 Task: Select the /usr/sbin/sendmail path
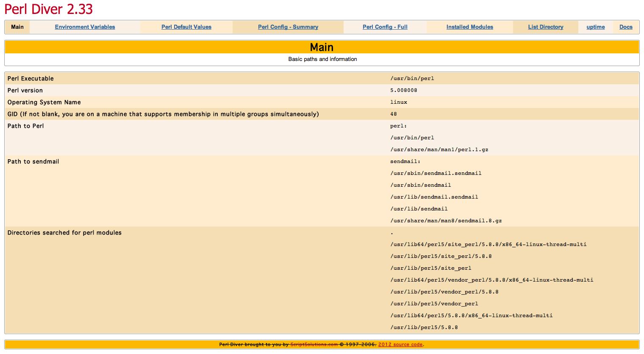point(421,185)
